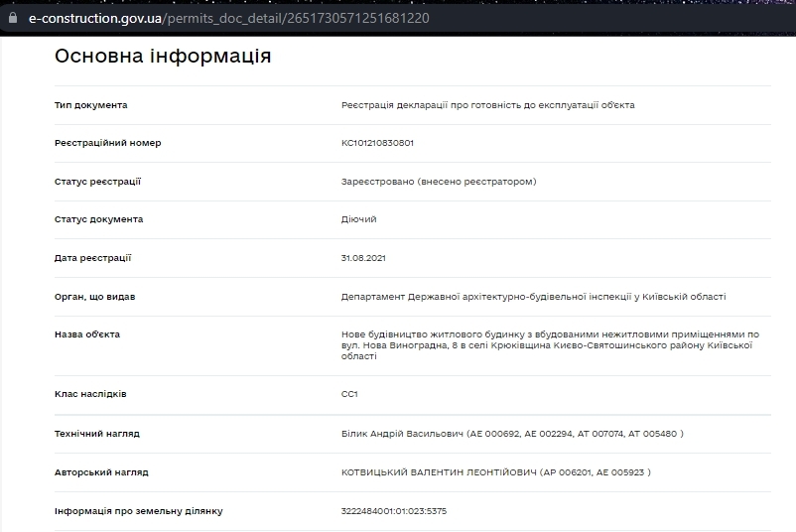Viewport: 796px width, 532px height.
Task: Click the value 'КОТВИЦЬКИЙ ВАЛЕНТИН ЛЕОНТІЙОВИЧ'
Action: pos(439,472)
